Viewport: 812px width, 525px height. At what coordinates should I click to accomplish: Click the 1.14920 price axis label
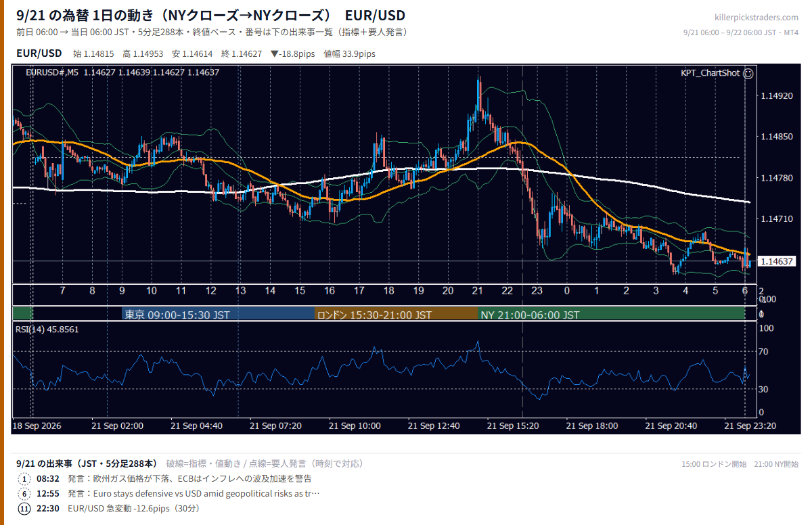pyautogui.click(x=775, y=97)
